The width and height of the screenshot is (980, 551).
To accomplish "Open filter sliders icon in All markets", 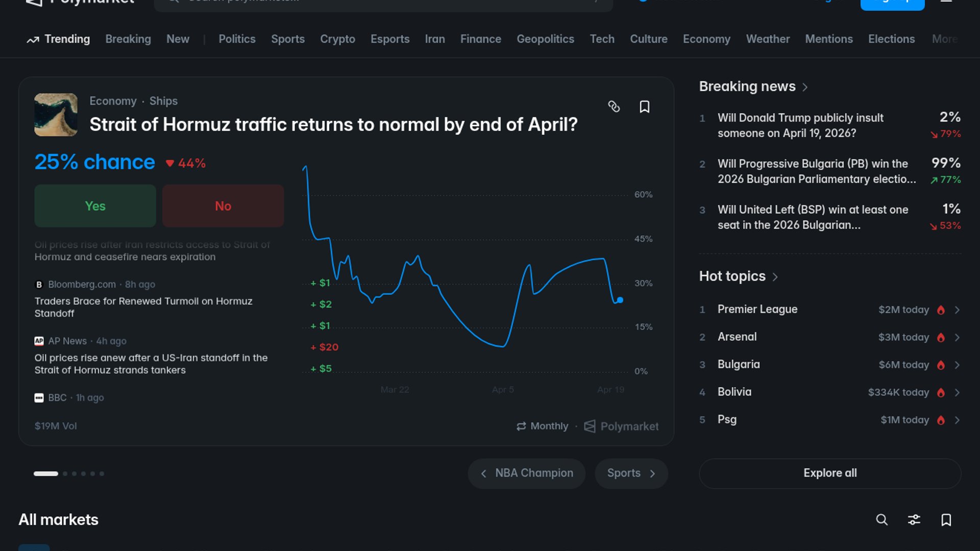I will pyautogui.click(x=914, y=519).
